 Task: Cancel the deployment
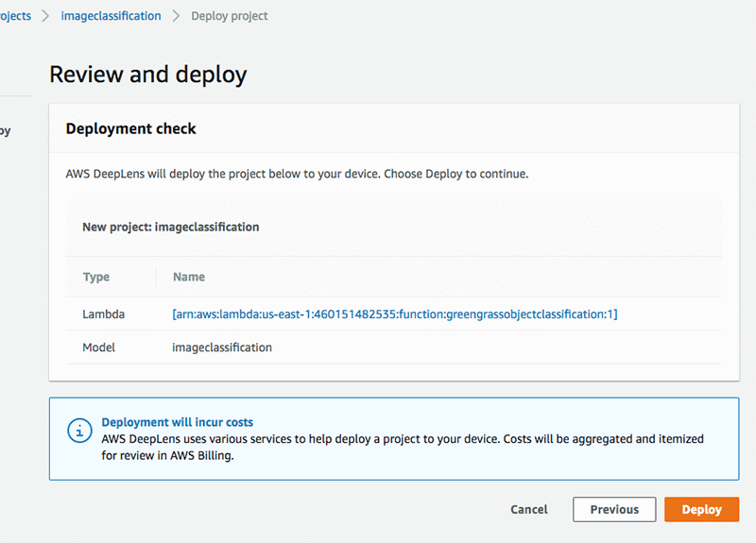point(528,509)
